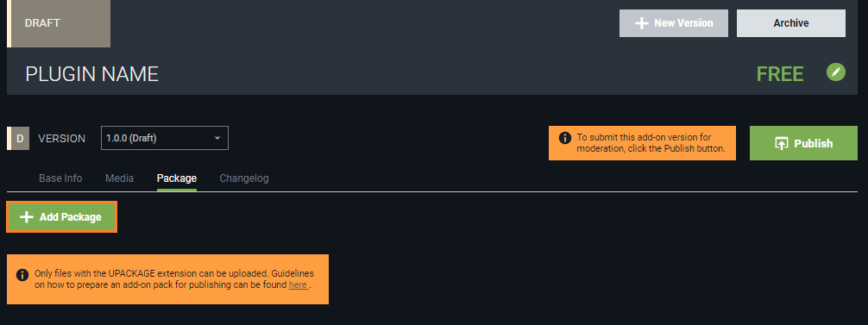This screenshot has width=868, height=325.
Task: Click the Publish button text
Action: (813, 143)
